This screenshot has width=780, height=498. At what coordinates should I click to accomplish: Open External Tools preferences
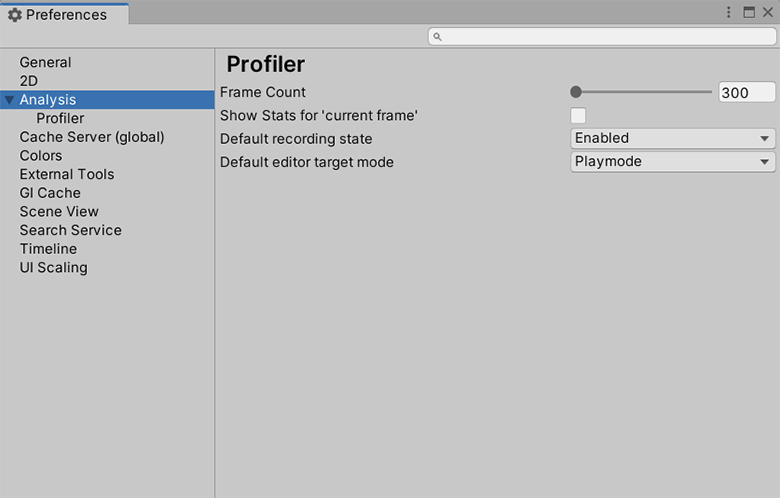(66, 174)
